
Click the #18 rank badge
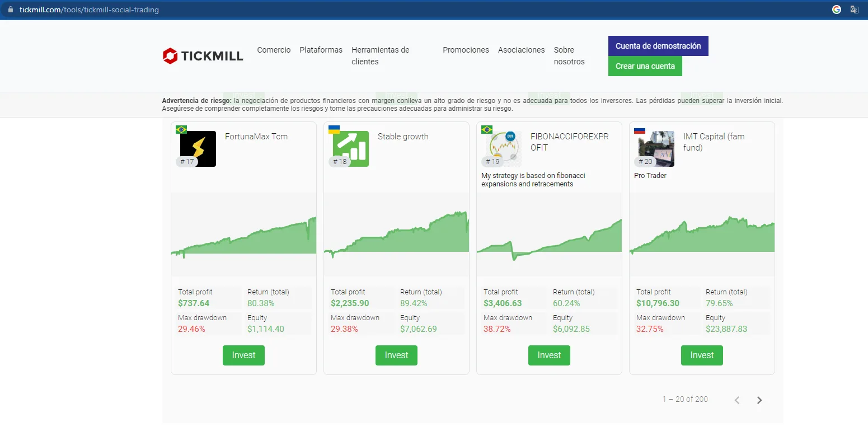pos(340,162)
